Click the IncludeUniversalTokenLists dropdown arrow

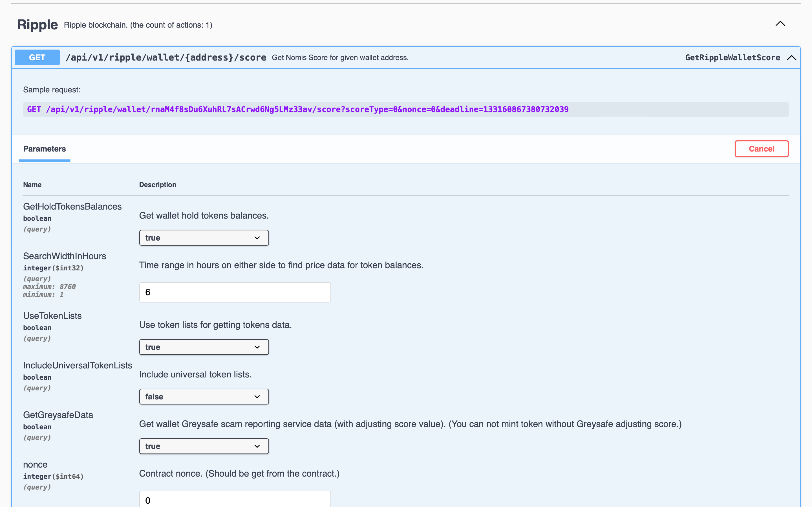point(257,397)
